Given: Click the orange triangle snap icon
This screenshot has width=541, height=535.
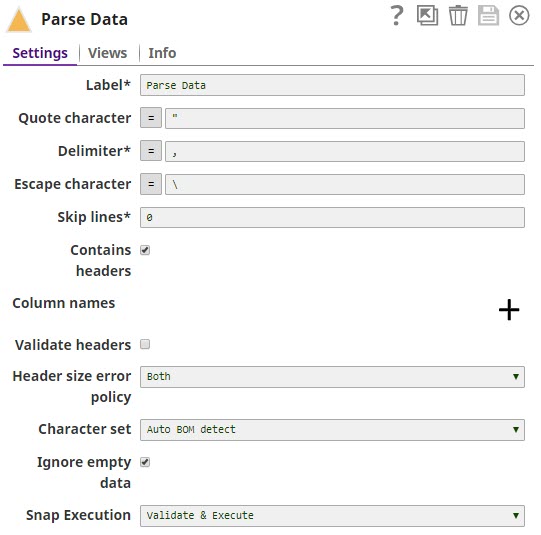Looking at the screenshot, I should coord(19,20).
